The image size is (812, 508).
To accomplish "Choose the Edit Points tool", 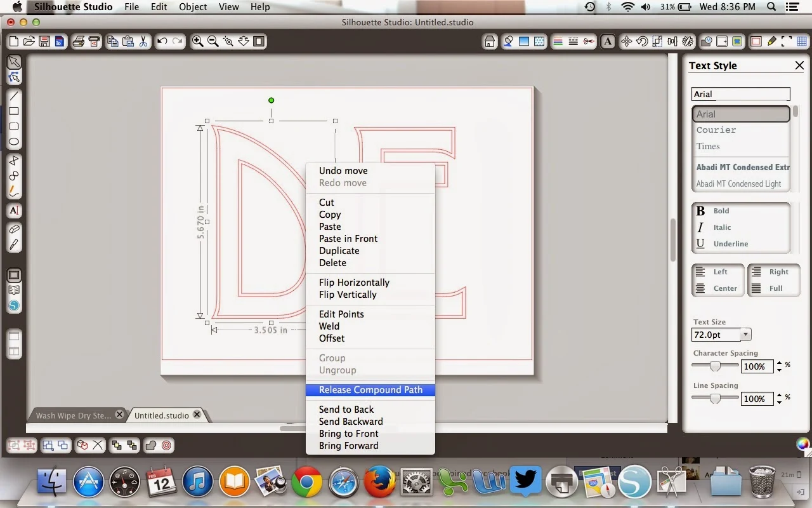I will pyautogui.click(x=14, y=77).
